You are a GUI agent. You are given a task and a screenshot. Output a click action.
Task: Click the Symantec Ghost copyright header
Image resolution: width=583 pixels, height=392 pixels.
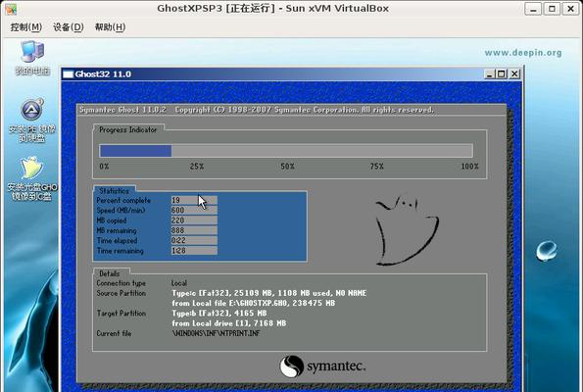point(257,110)
